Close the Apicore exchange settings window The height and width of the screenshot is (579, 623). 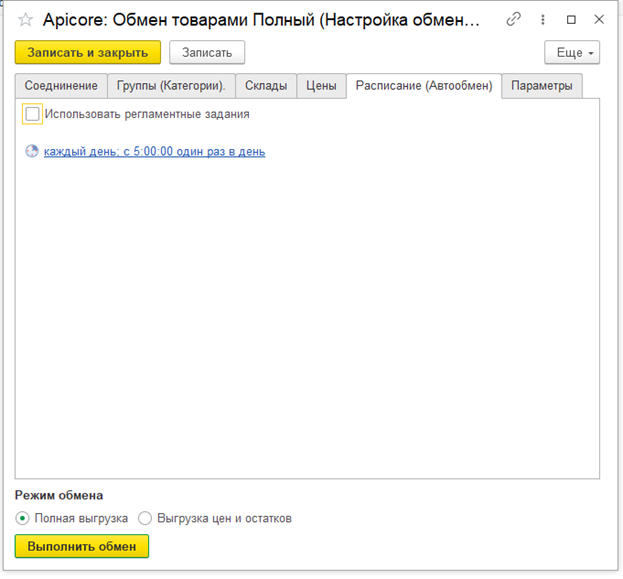(599, 19)
